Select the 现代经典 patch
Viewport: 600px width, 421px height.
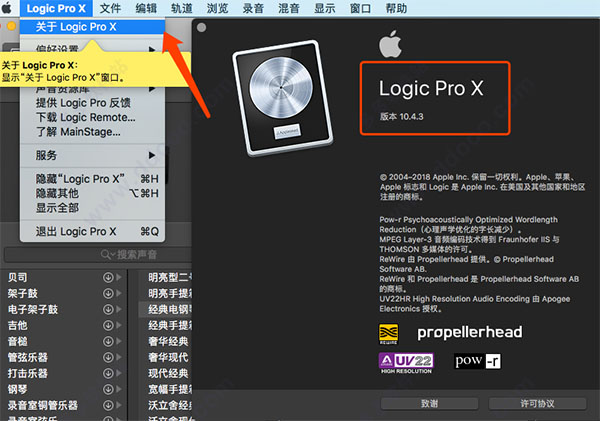(x=168, y=373)
